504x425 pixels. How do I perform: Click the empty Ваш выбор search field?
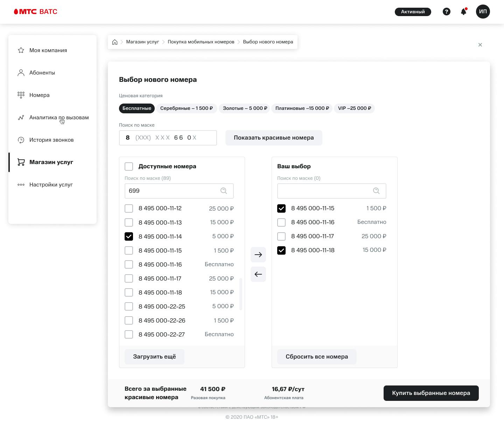click(332, 191)
